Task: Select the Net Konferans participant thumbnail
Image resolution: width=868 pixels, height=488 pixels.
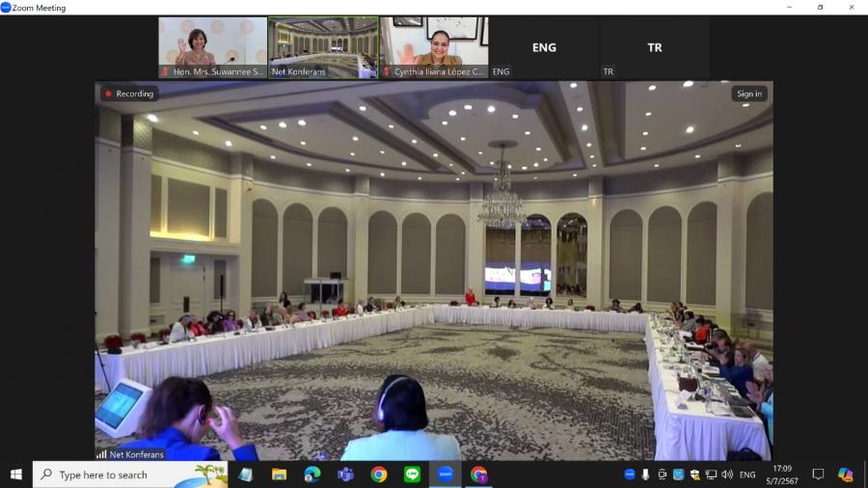Action: (x=323, y=46)
